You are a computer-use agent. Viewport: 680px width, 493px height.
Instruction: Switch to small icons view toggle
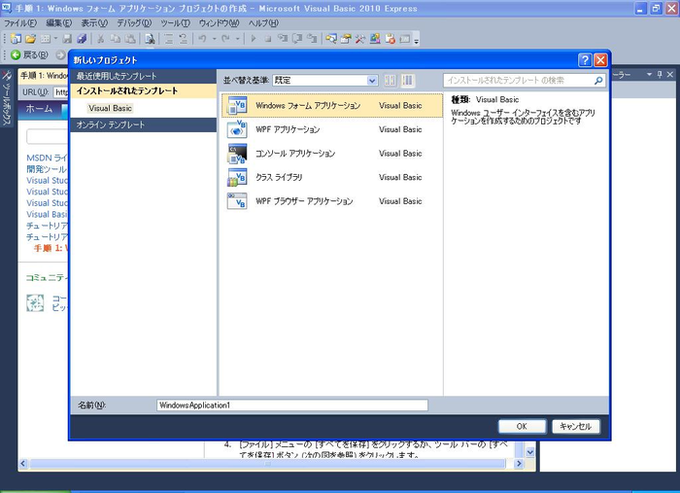pyautogui.click(x=390, y=80)
